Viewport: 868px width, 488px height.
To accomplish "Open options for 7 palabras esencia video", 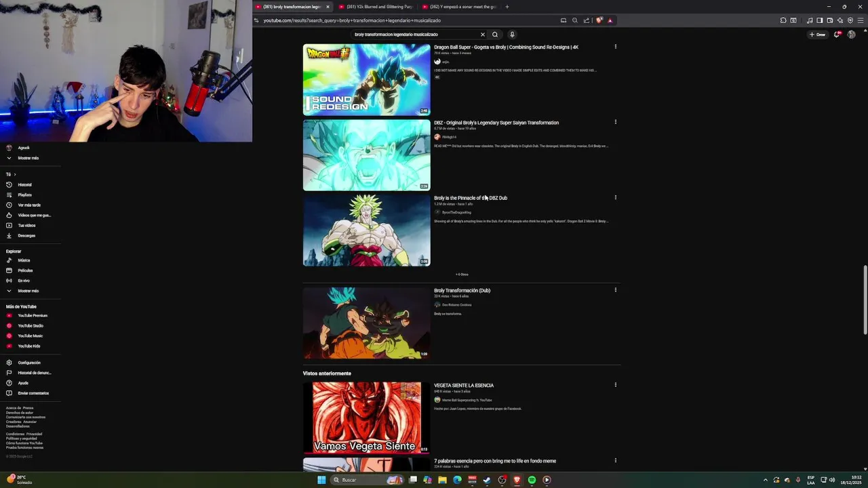I will [616, 460].
